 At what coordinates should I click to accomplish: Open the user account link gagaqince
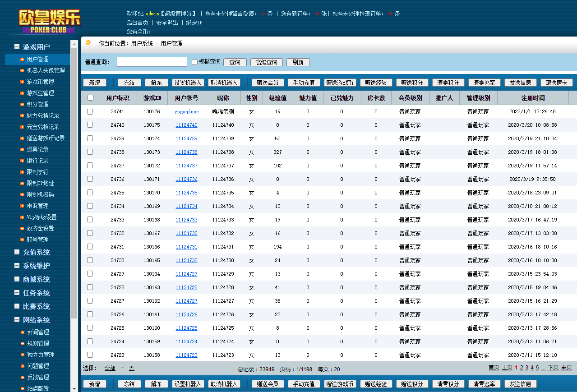click(x=186, y=112)
